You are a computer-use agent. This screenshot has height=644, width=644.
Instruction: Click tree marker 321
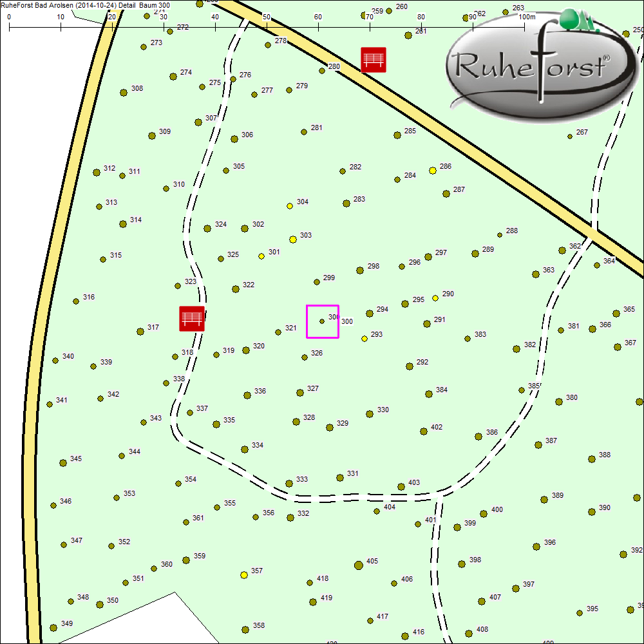(x=278, y=332)
